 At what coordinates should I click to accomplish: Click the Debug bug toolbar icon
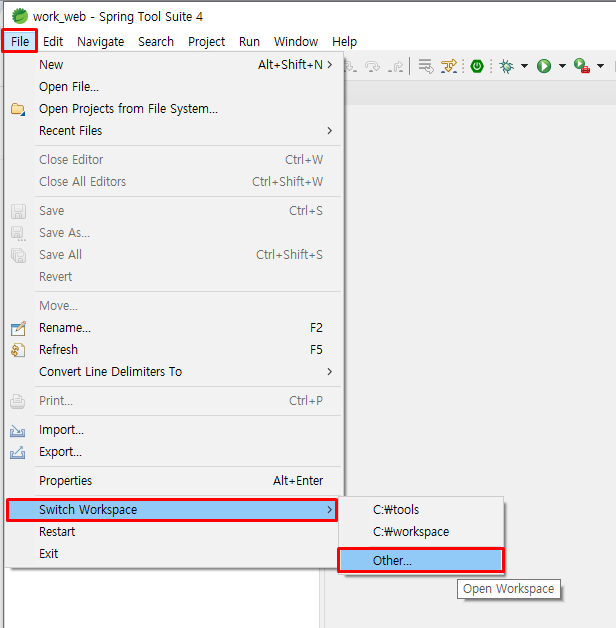tap(507, 66)
